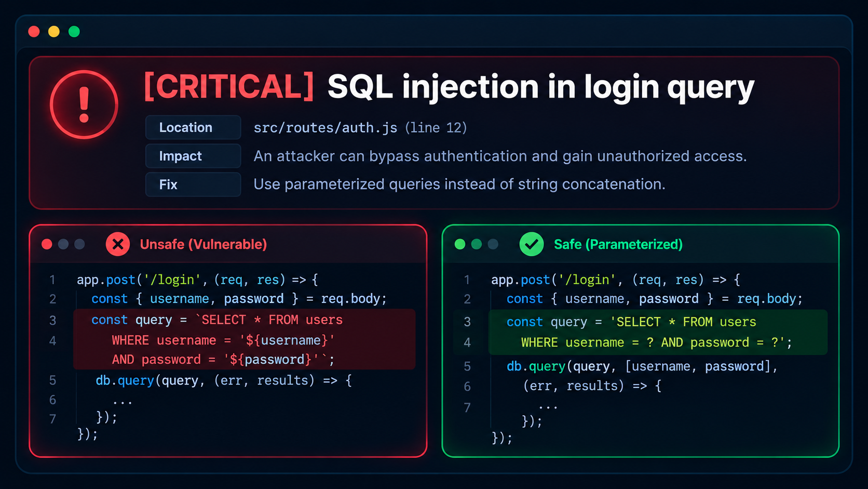Select the Location label
This screenshot has height=489, width=868.
pyautogui.click(x=193, y=127)
